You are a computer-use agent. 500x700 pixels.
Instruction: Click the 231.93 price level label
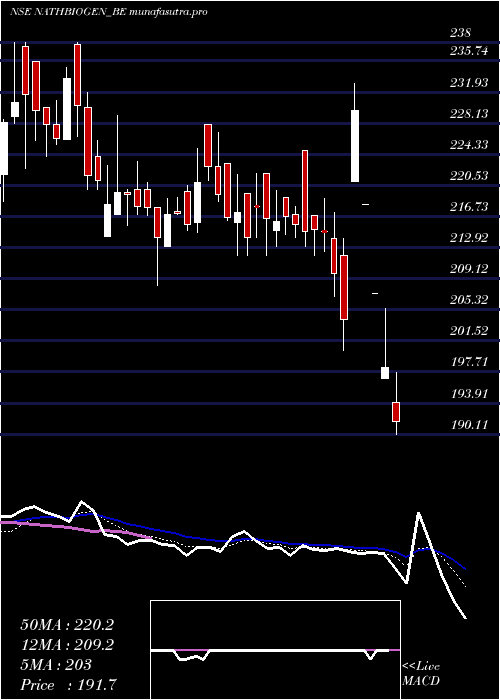[x=469, y=83]
